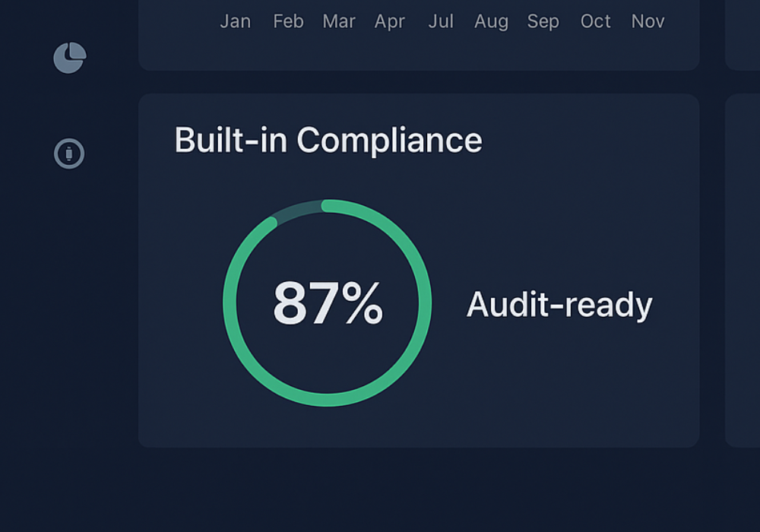Select the 'Apr' axis label
Screen dimensions: 760x532
click(x=390, y=22)
